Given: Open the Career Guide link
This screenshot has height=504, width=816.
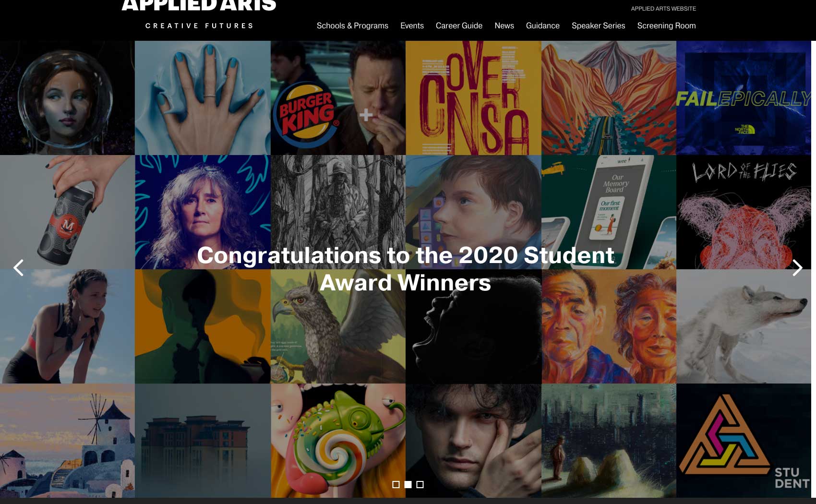Looking at the screenshot, I should 459,26.
